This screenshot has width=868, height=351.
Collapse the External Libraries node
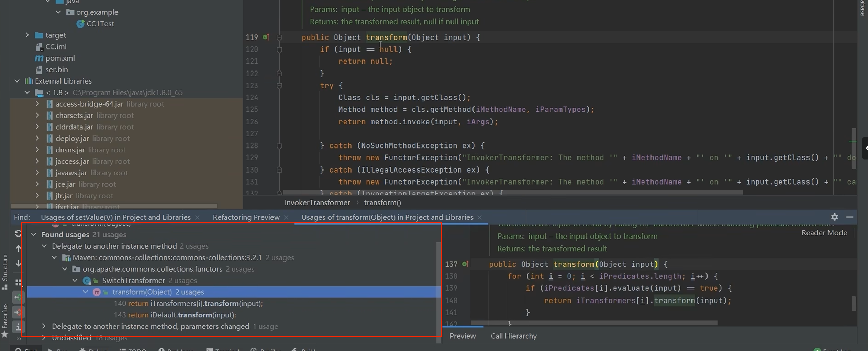17,81
